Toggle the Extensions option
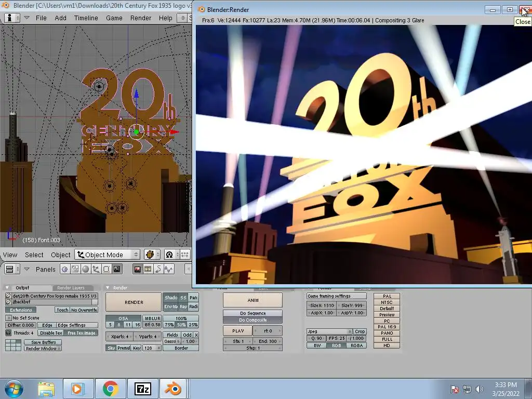The height and width of the screenshot is (399, 532). [21, 310]
